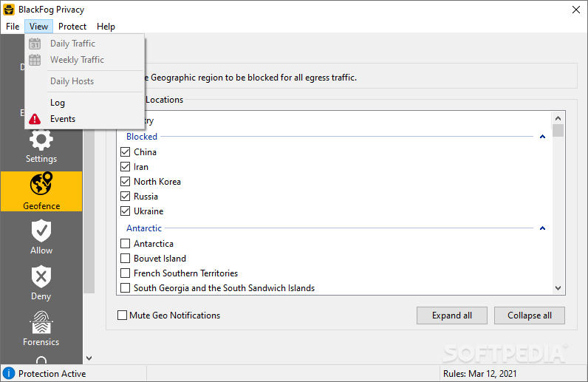The image size is (588, 382).
Task: Open the Deny shield icon
Action: click(41, 276)
